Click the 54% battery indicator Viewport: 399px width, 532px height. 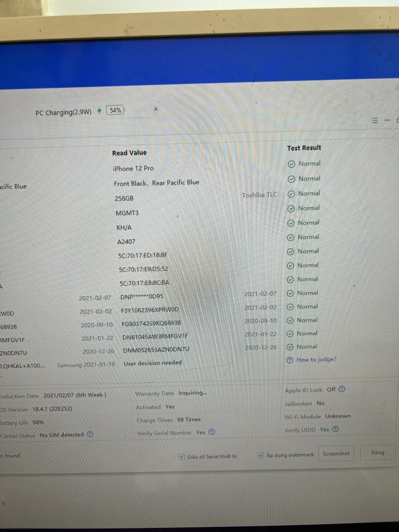(115, 110)
